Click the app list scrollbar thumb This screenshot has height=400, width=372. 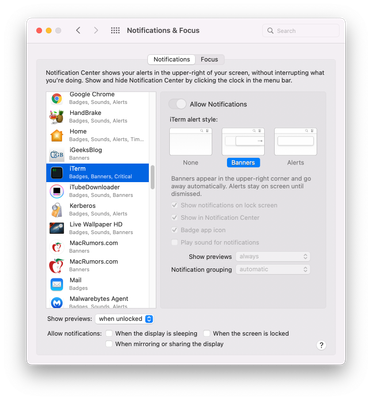pyautogui.click(x=153, y=177)
